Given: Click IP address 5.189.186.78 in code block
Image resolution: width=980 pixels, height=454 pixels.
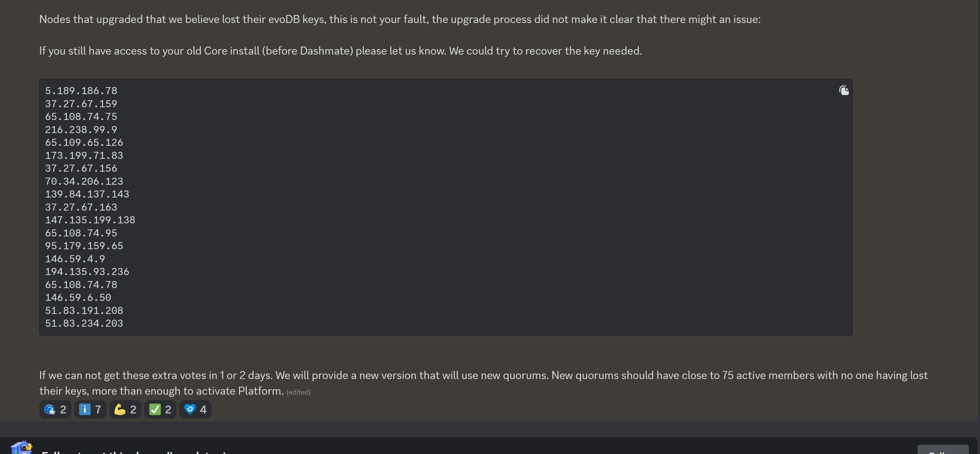Looking at the screenshot, I should [81, 91].
